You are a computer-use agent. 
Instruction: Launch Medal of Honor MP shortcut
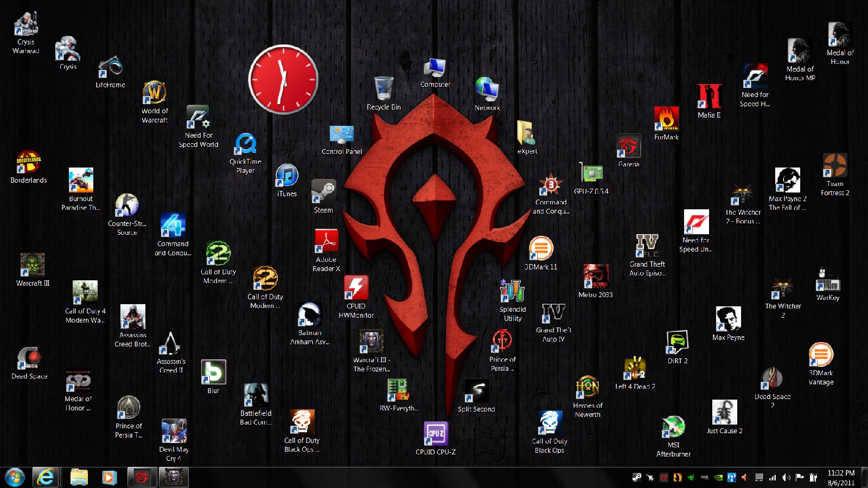click(x=800, y=60)
